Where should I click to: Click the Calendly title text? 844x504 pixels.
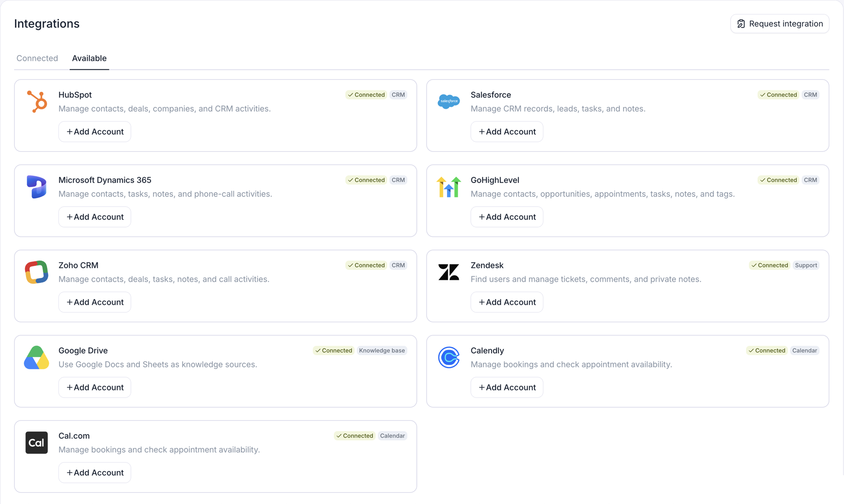487,350
